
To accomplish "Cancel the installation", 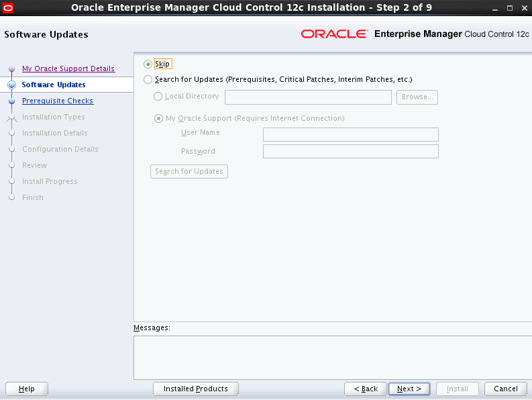I will coord(506,389).
